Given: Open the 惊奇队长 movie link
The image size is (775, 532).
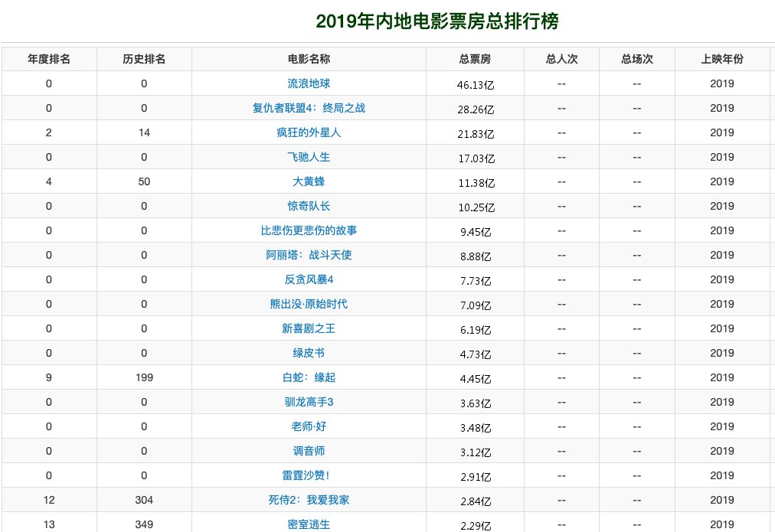Looking at the screenshot, I should 308,205.
